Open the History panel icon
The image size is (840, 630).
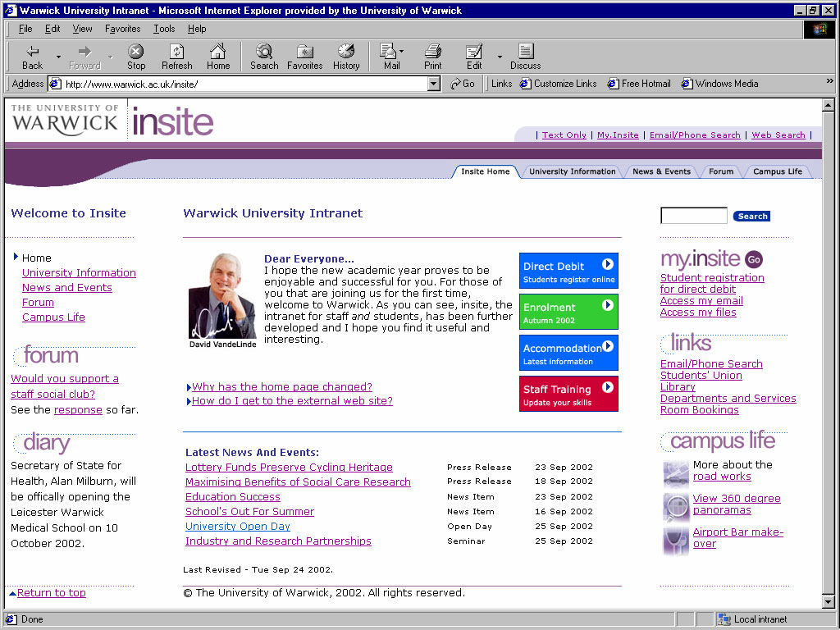point(345,57)
